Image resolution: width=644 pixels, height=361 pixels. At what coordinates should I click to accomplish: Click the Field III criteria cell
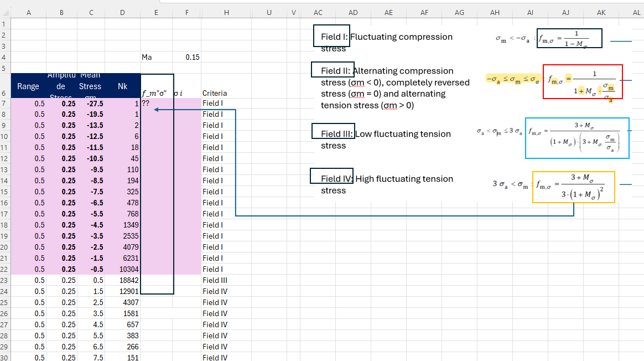point(226,280)
